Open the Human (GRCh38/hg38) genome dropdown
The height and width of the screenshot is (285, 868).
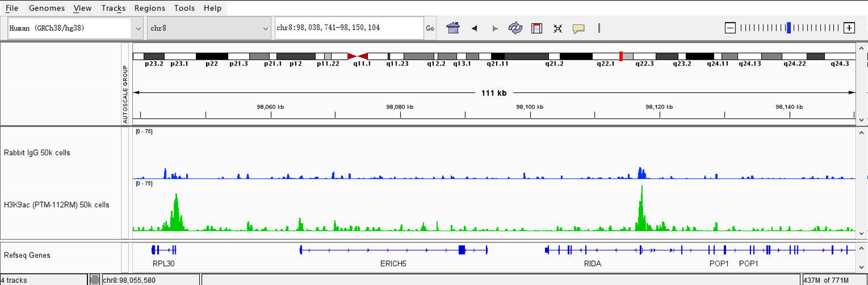[76, 28]
